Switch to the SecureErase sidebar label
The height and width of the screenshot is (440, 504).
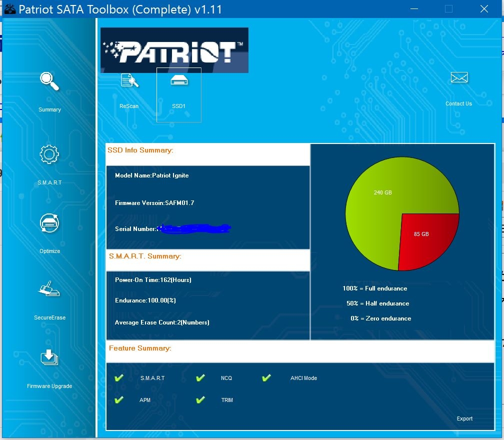(x=49, y=317)
